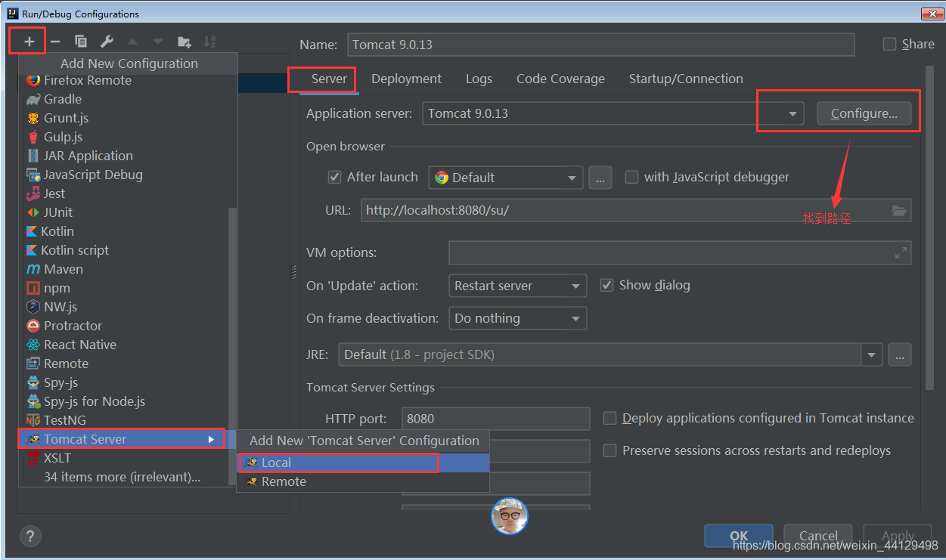946x560 pixels.
Task: Enable Preserve sessions across restarts and redeploys
Action: point(609,450)
